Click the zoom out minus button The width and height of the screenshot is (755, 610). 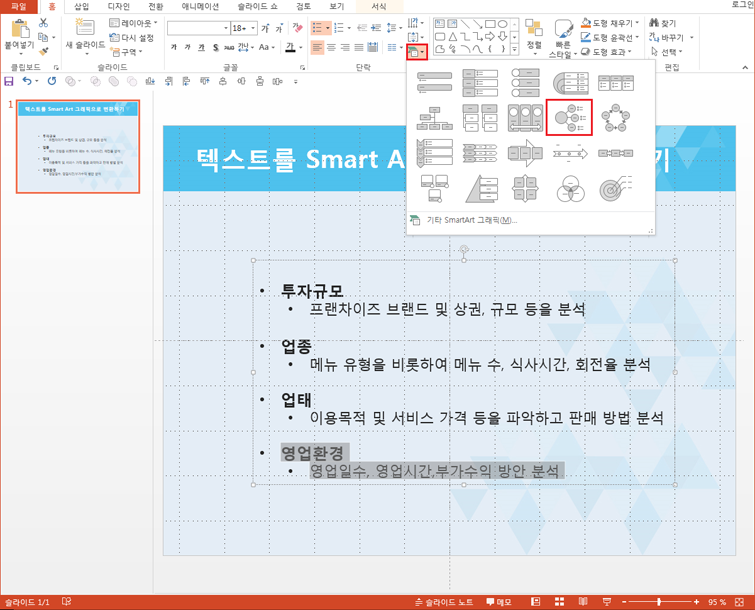(624, 602)
